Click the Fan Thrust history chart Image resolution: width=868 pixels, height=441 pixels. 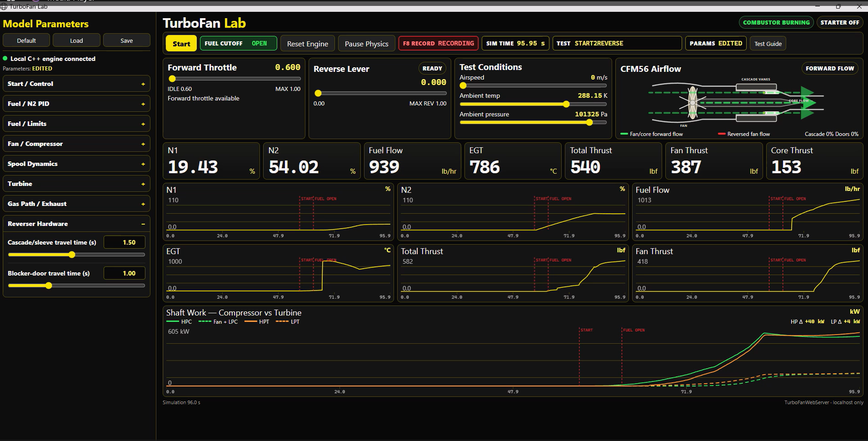click(x=748, y=273)
